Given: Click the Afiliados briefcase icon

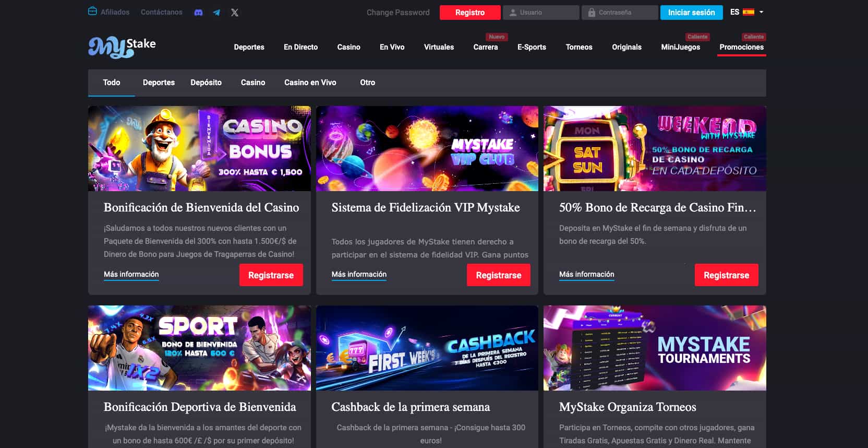Looking at the screenshot, I should (92, 11).
